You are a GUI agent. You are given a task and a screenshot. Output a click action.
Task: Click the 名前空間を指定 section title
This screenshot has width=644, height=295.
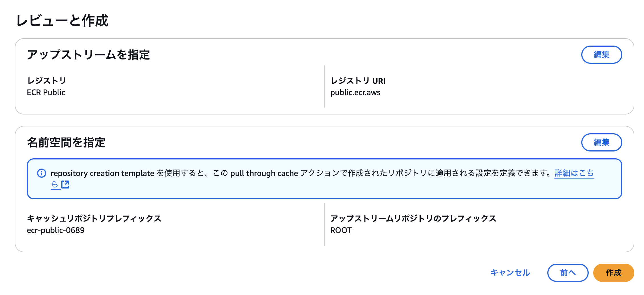[x=66, y=142]
